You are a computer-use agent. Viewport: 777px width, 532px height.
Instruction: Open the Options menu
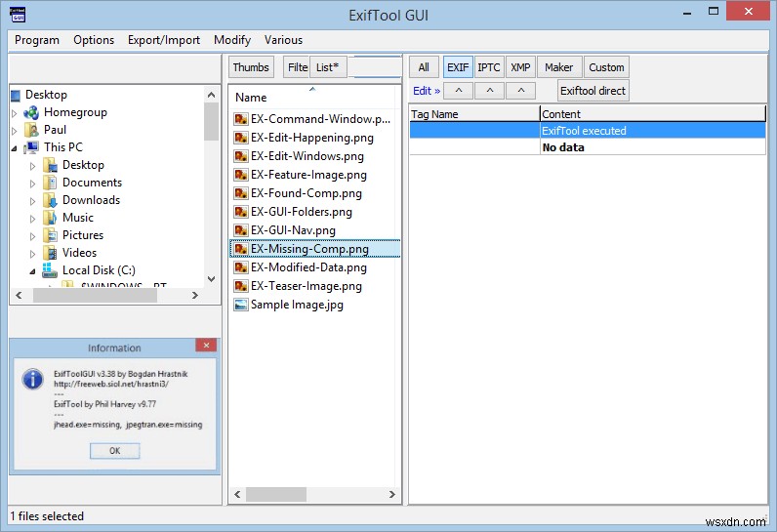[94, 40]
